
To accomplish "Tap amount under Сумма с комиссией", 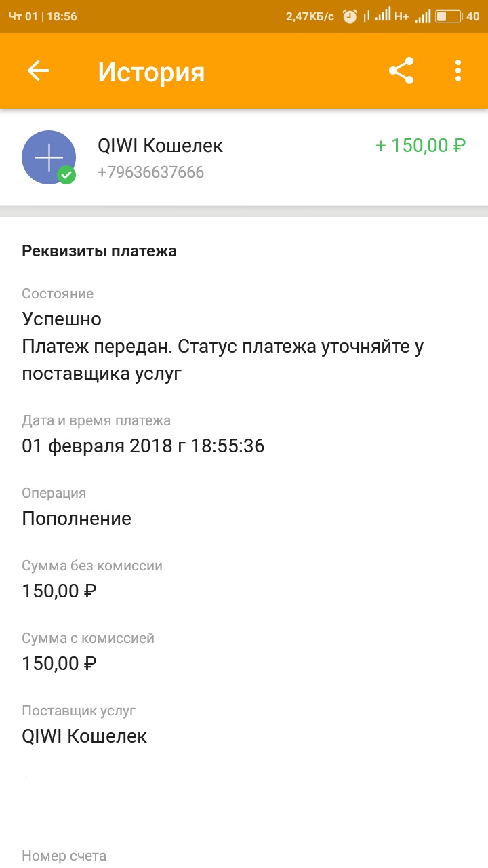I will tap(59, 663).
